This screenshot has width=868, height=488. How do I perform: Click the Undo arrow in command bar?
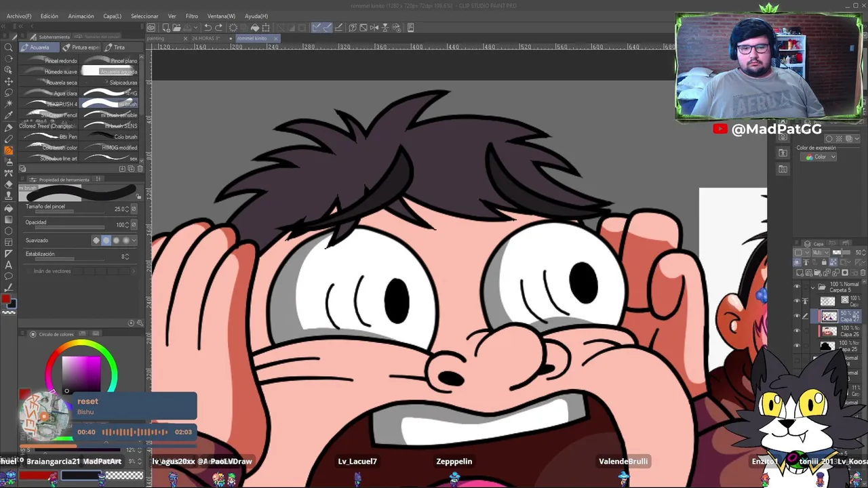click(x=208, y=28)
